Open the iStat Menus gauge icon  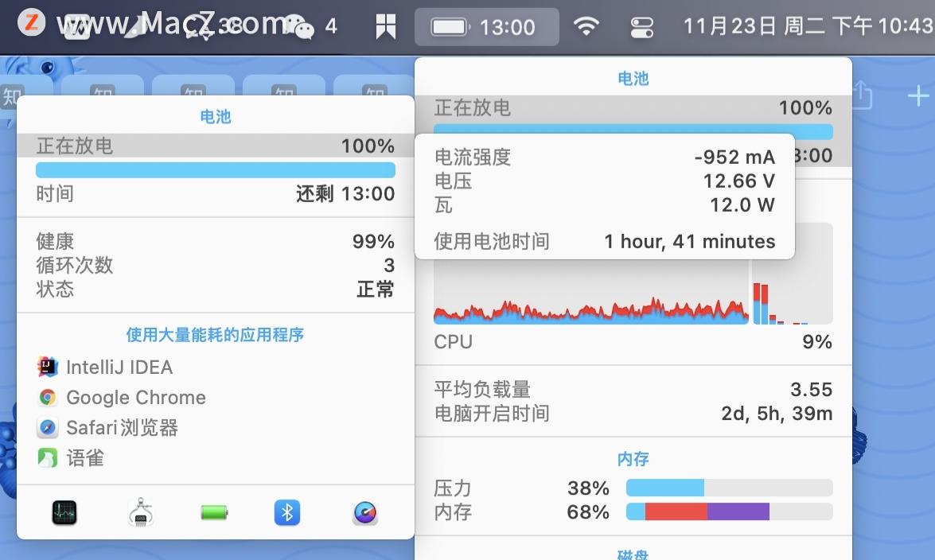pyautogui.click(x=364, y=513)
